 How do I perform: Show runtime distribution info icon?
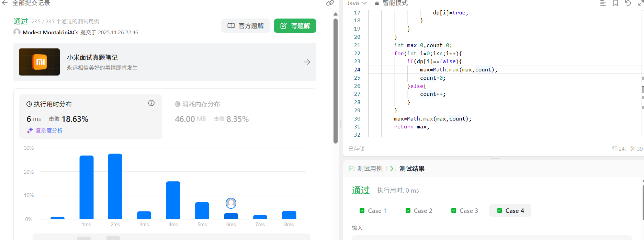tap(151, 103)
